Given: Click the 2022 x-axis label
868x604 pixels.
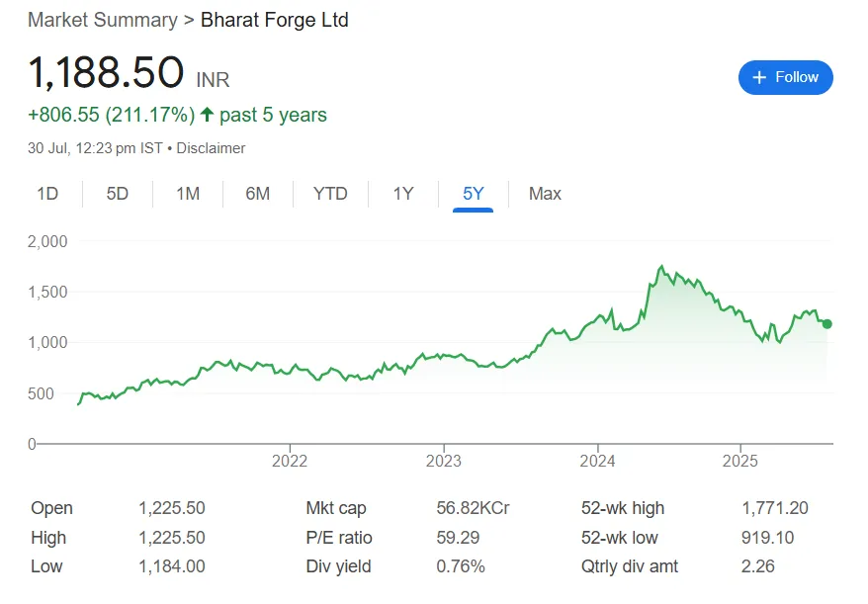Looking at the screenshot, I should pos(290,462).
